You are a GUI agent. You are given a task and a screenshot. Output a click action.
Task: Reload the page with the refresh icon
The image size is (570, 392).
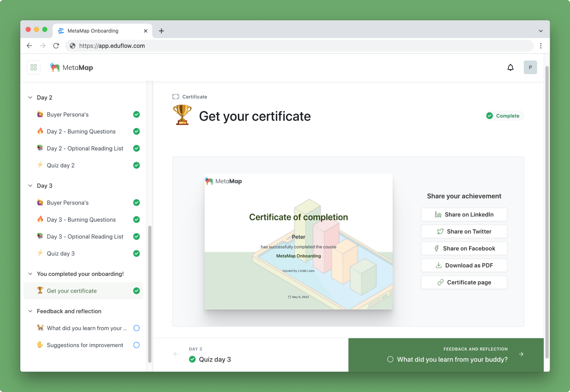56,46
